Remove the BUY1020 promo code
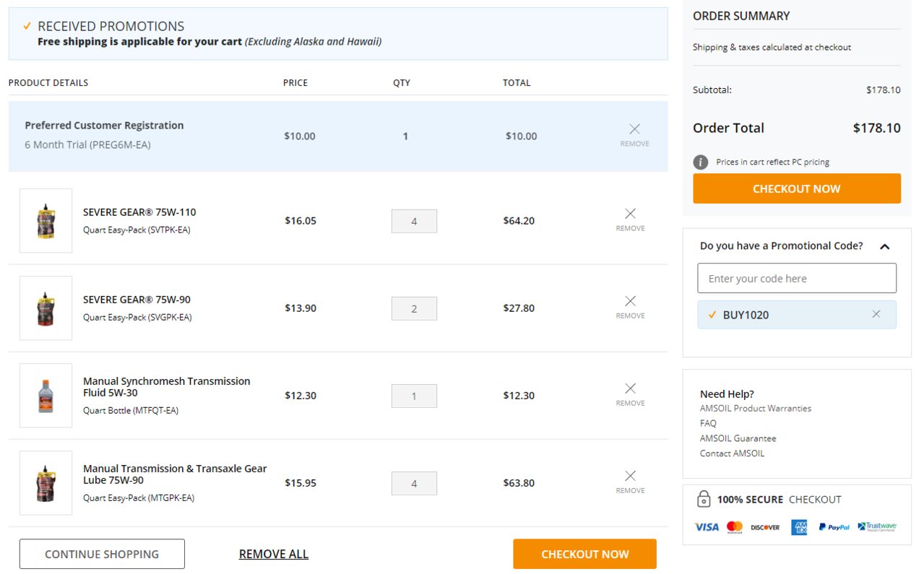The image size is (924, 574). click(876, 314)
